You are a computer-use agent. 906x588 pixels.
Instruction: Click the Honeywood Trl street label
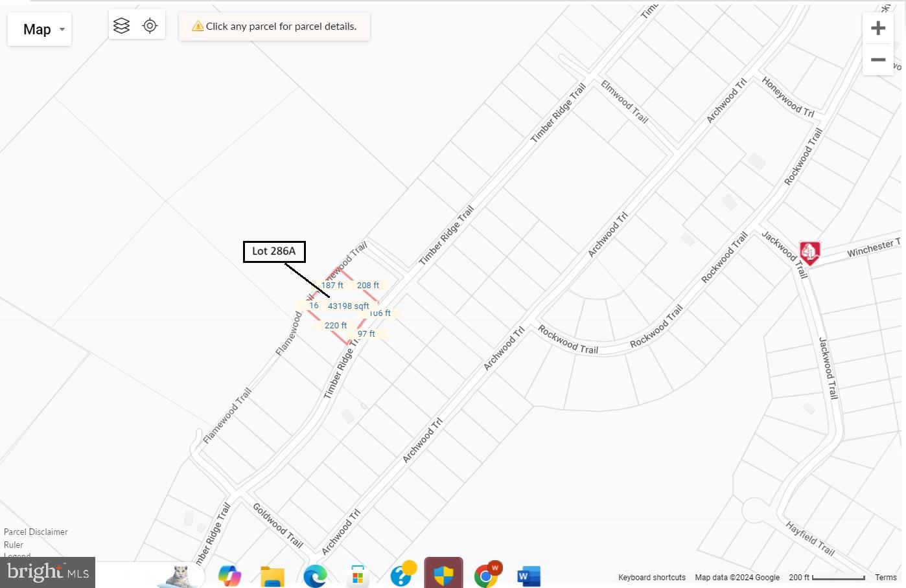click(x=788, y=96)
